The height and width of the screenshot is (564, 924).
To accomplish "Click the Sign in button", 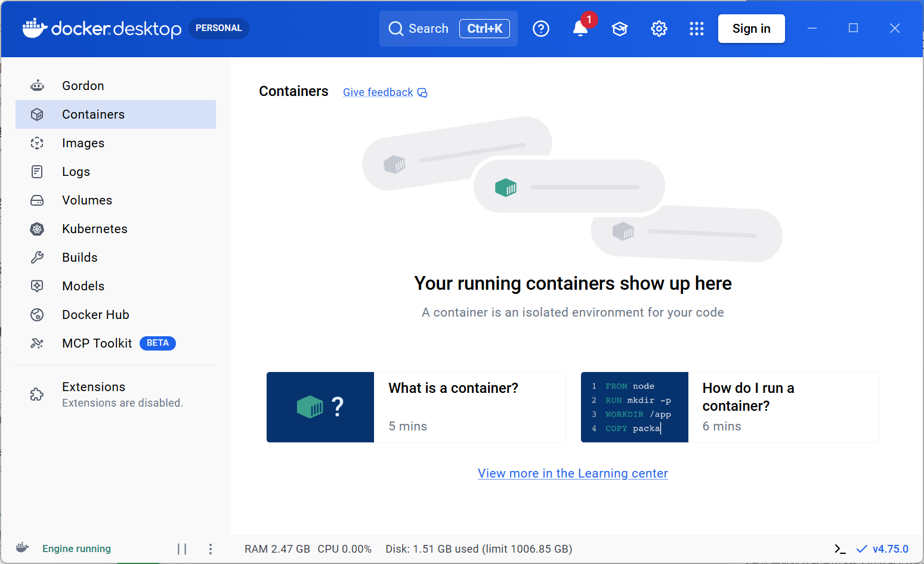I will point(752,29).
